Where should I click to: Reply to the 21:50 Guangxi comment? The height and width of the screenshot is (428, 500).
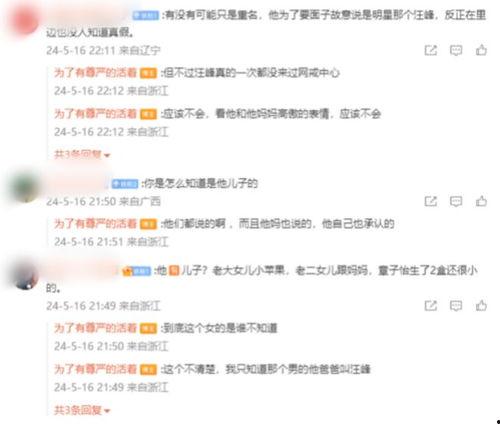coord(456,201)
